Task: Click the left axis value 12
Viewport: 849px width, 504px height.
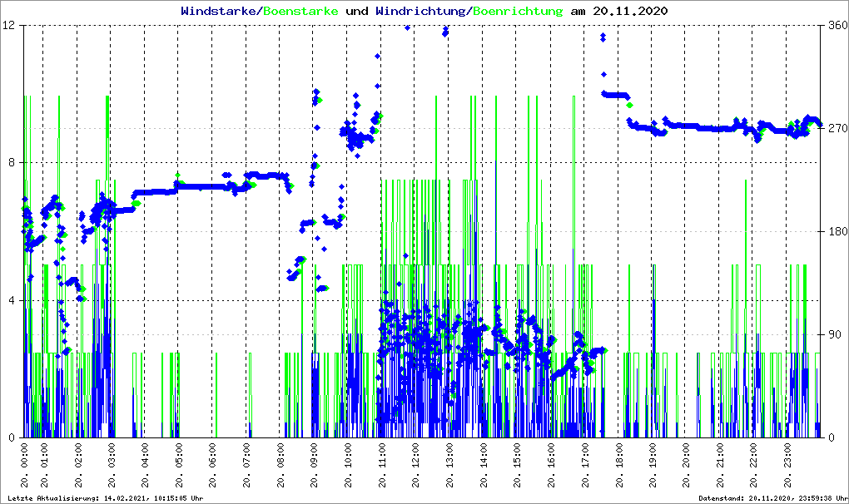Action: click(x=10, y=26)
